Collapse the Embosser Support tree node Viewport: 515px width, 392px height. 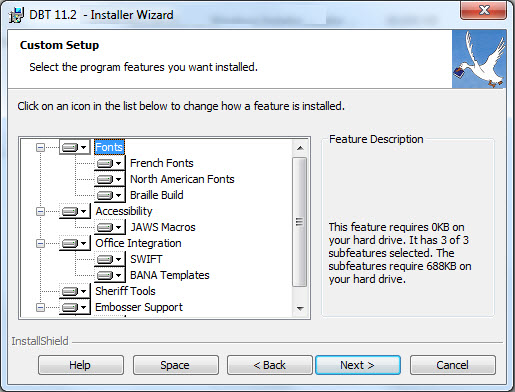[40, 307]
